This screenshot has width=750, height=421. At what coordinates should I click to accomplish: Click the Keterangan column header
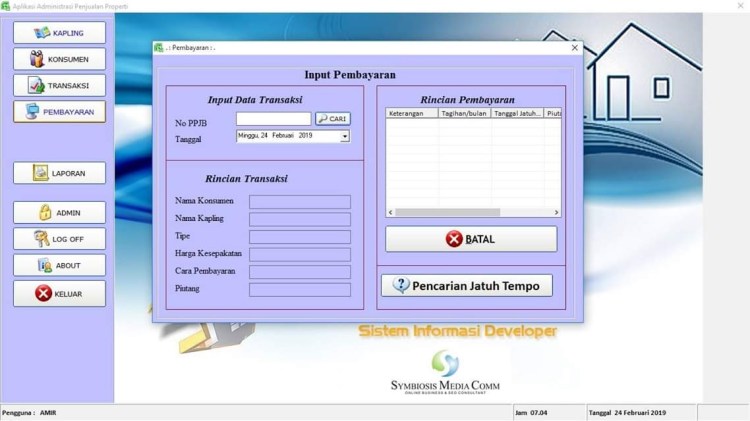411,113
